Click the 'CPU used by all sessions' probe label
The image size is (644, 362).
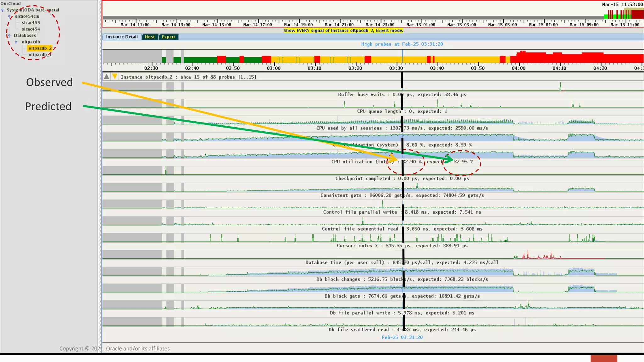402,128
